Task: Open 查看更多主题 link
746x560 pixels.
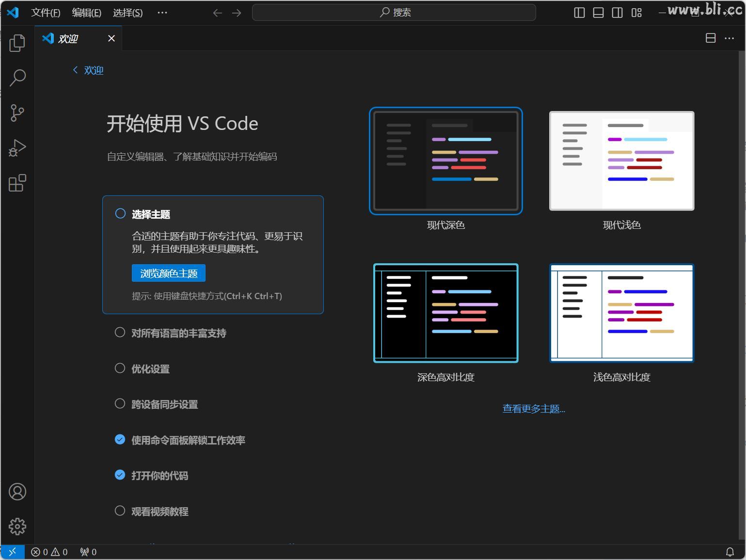Action: click(x=533, y=409)
